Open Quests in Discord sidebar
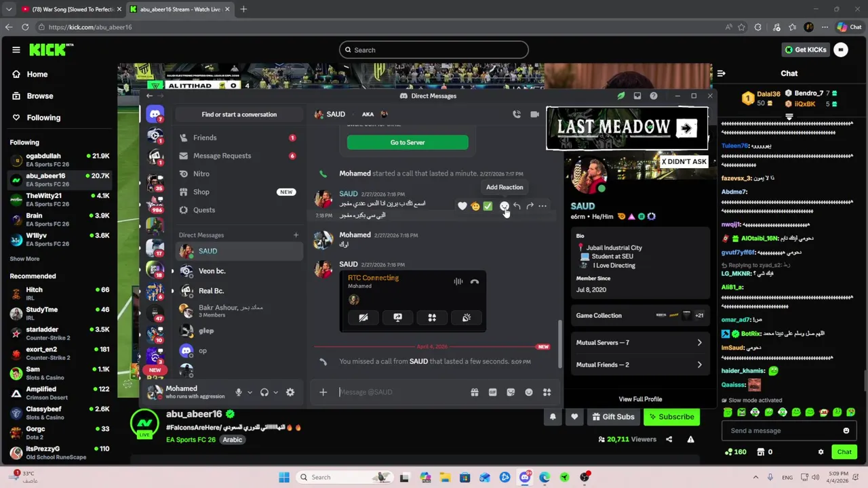Screen dimensions: 868x488 238,210
